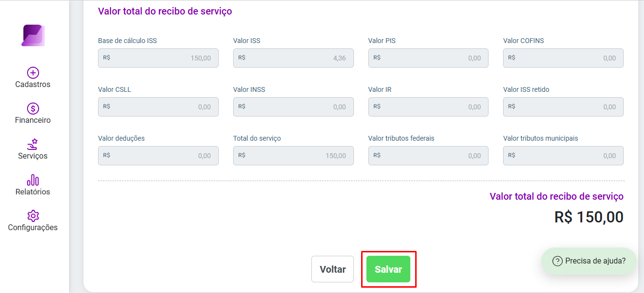The image size is (644, 293).
Task: Open Configurações gear icon
Action: point(33,216)
